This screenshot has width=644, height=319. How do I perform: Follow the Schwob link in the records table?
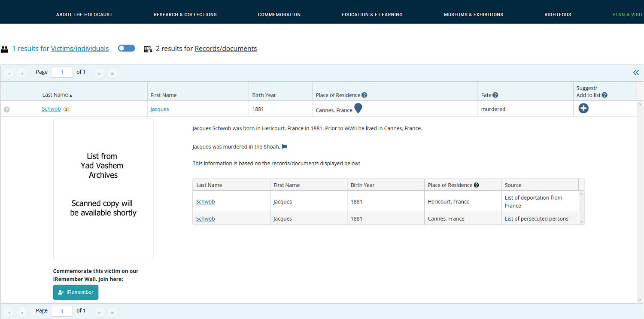205,201
